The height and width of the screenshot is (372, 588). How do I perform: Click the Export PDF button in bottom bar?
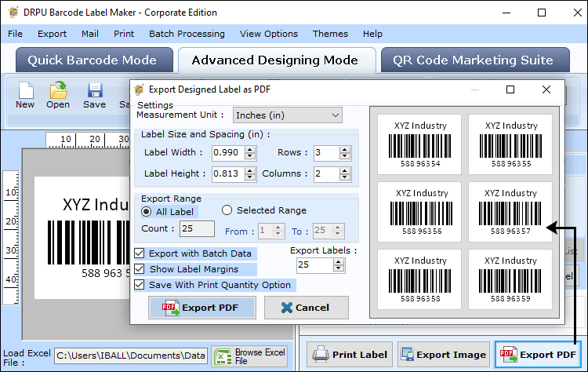pos(538,355)
